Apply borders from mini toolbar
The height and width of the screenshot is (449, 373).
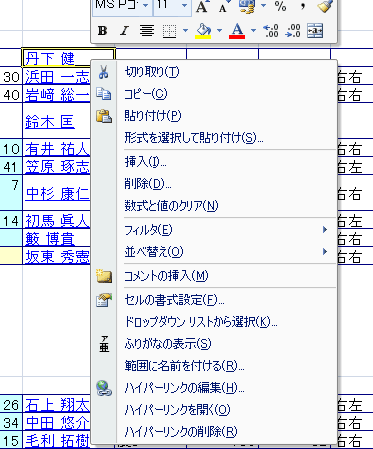pyautogui.click(x=169, y=31)
